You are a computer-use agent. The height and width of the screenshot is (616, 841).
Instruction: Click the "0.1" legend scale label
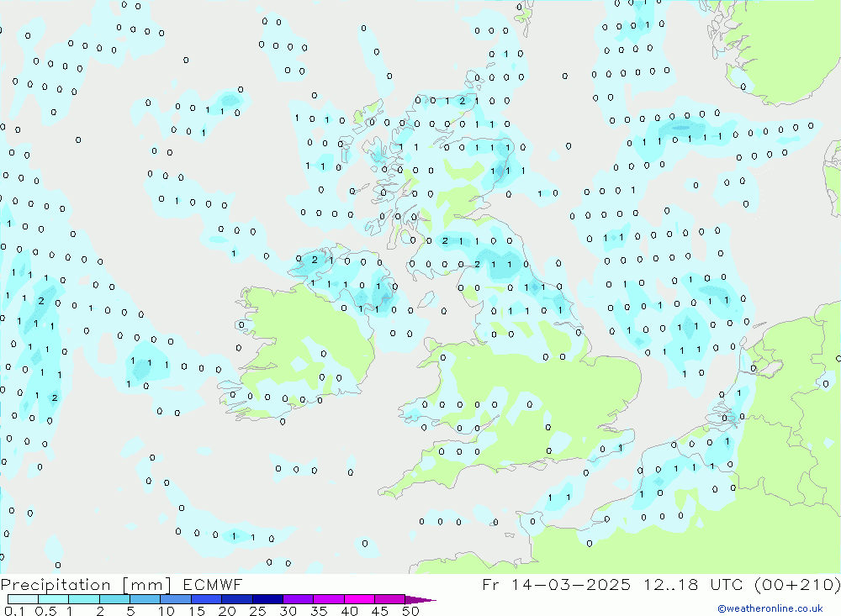pyautogui.click(x=14, y=611)
